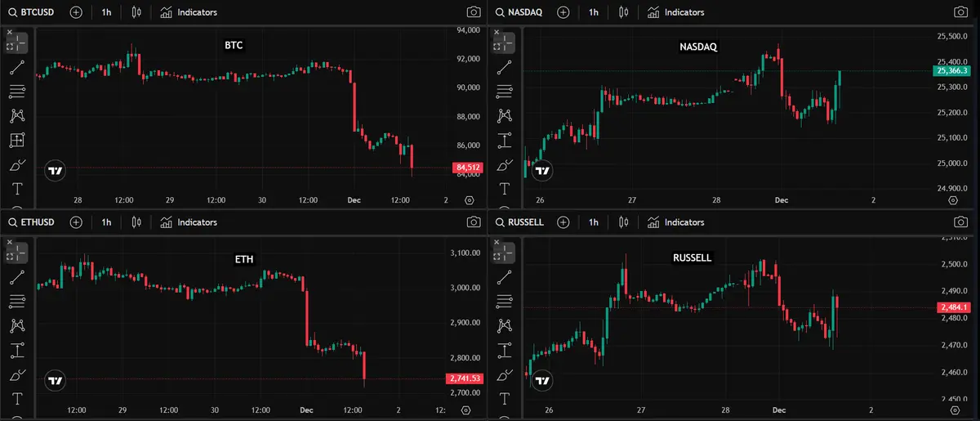
Task: Open chart settings gear on ETHUSD chart
Action: [x=466, y=410]
